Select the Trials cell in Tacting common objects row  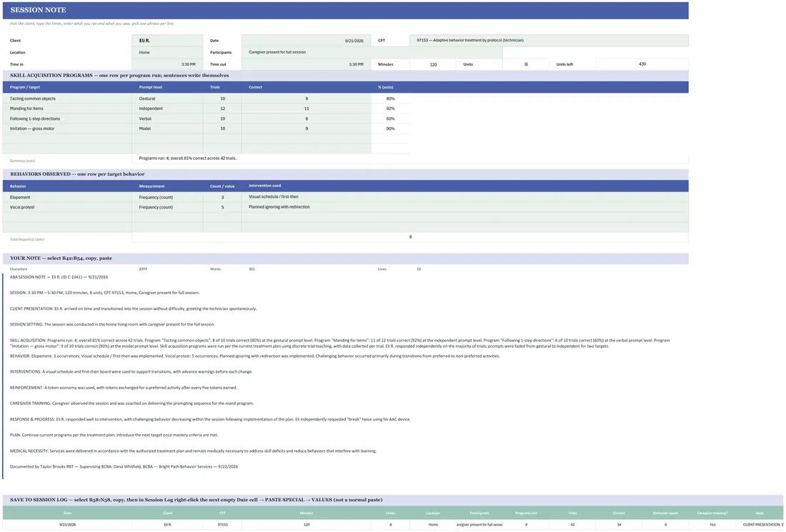[x=222, y=99]
